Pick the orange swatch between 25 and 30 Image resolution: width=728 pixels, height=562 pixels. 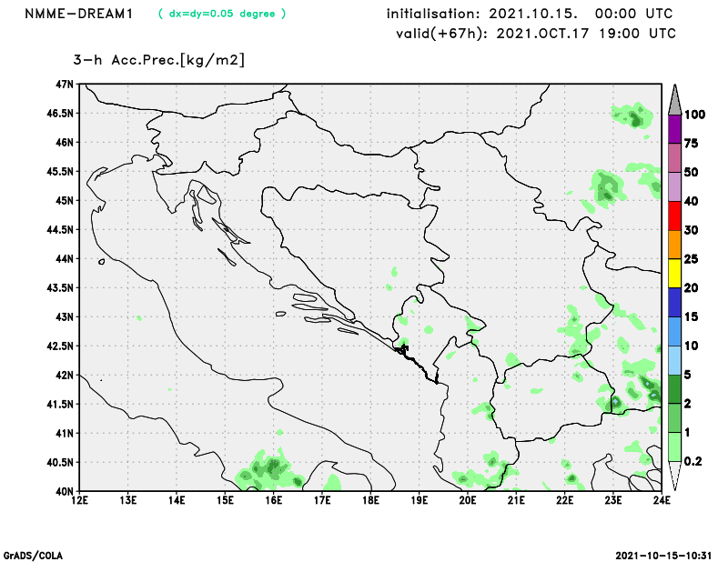coord(674,245)
